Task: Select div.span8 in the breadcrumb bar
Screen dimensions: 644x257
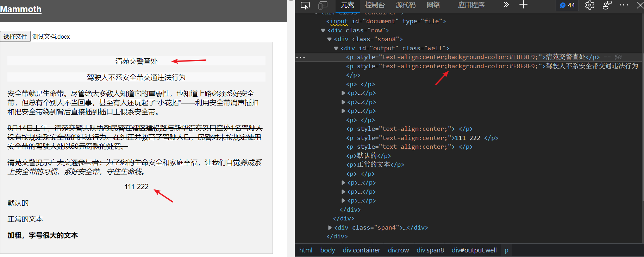Action: [430, 250]
